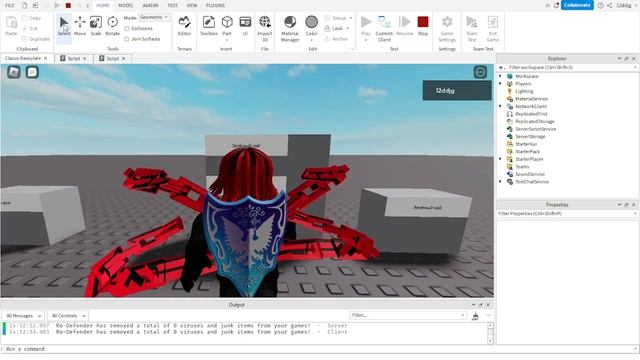Viewport: 640px width, 360px height.
Task: Open the in-game chat icon
Action: [x=32, y=72]
